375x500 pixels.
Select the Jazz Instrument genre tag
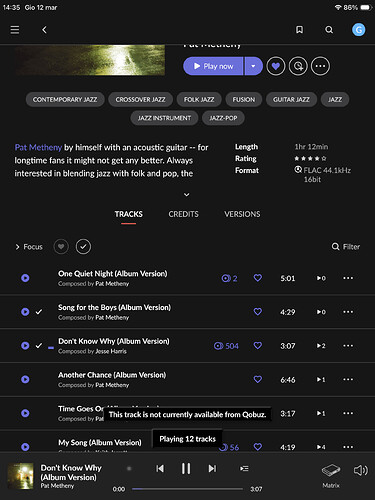pyautogui.click(x=164, y=118)
